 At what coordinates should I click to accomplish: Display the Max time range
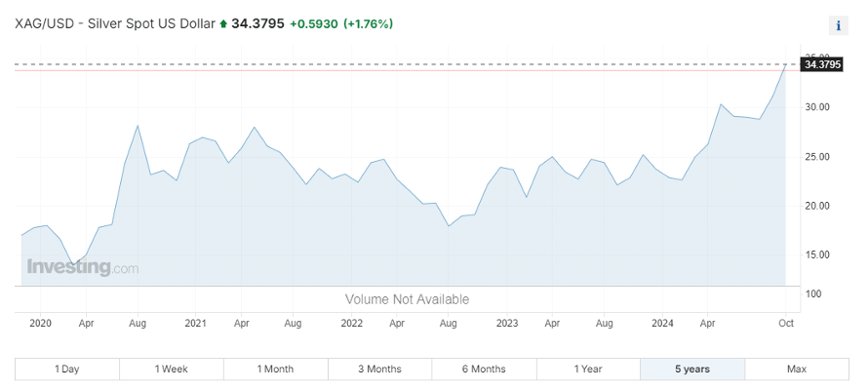[797, 369]
